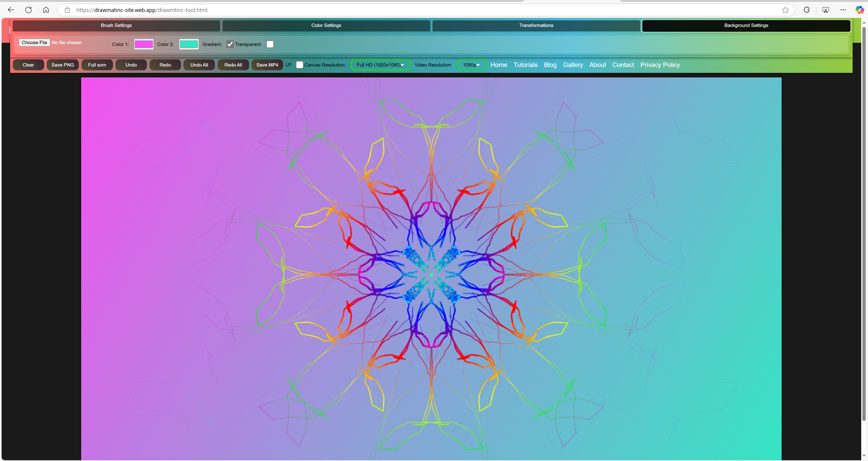Open Video Resolution 1080p dropdown
Image resolution: width=868 pixels, height=461 pixels.
pyautogui.click(x=472, y=65)
